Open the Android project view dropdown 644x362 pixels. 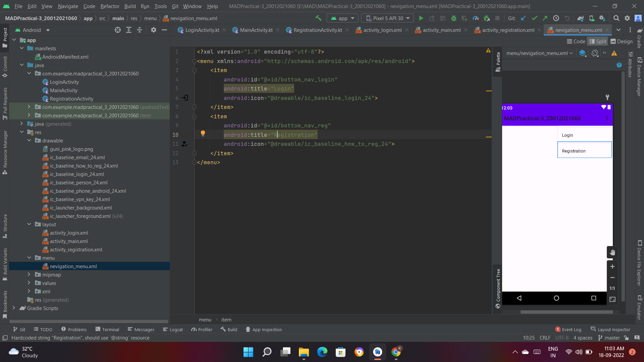point(33,30)
